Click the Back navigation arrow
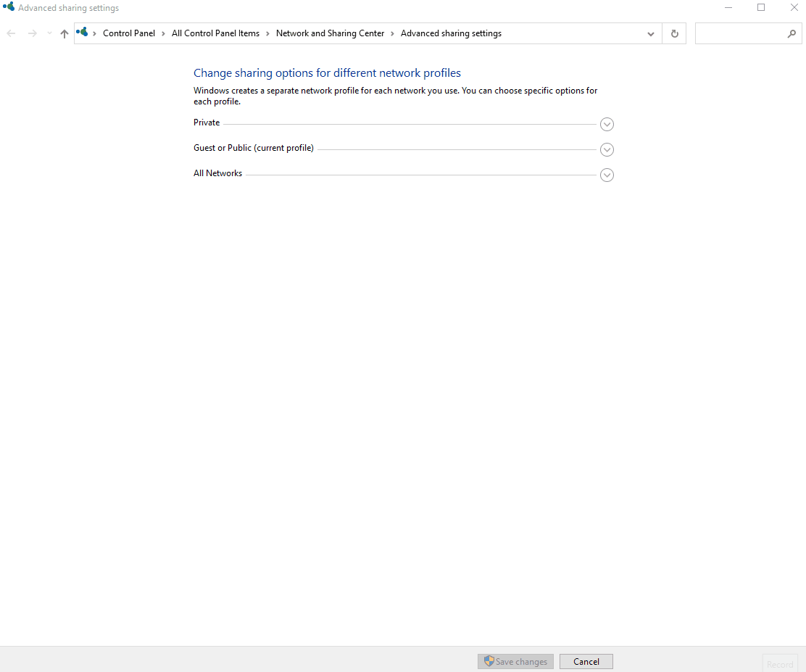806x672 pixels. (x=11, y=33)
